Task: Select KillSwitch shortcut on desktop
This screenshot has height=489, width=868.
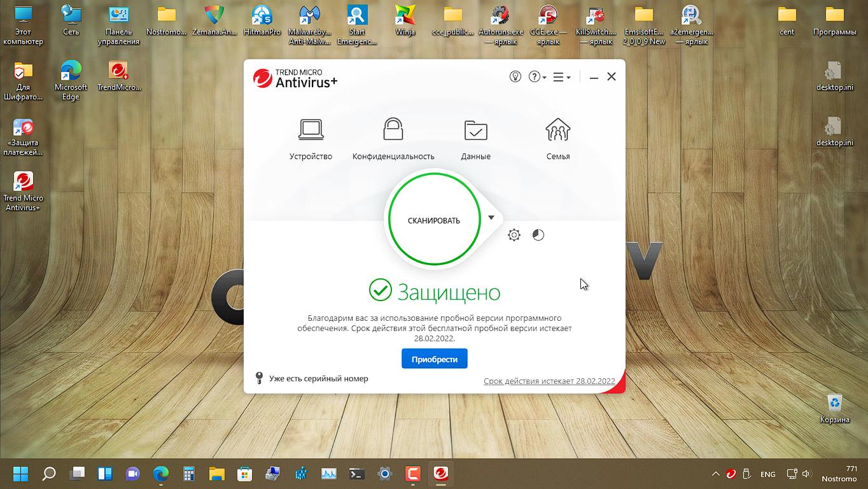Action: pos(596,25)
